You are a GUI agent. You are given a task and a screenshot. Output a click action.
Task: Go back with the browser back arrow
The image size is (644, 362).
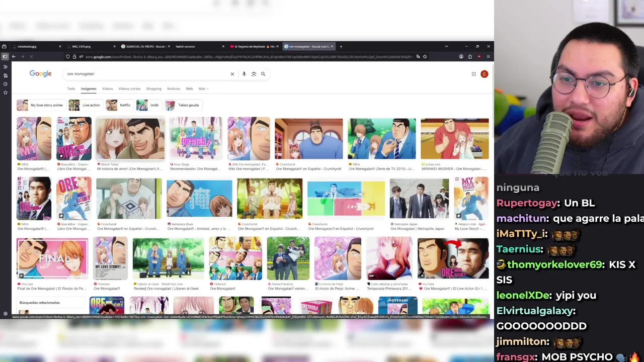tap(14, 56)
